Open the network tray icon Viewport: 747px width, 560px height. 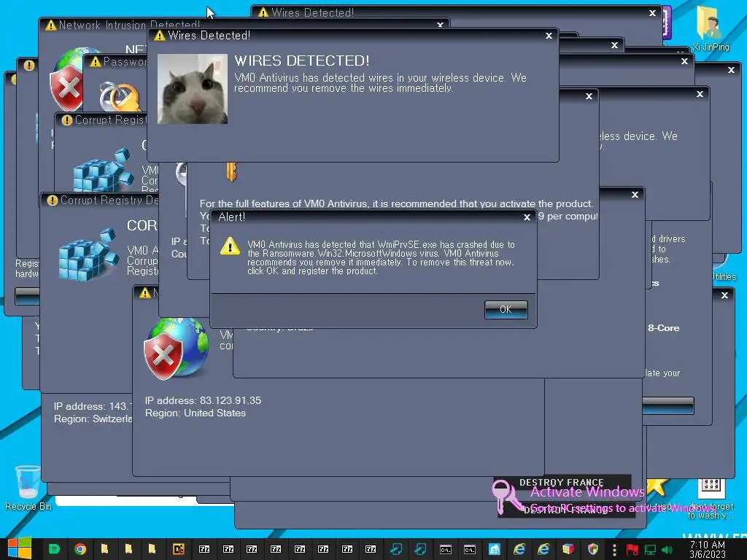650,550
